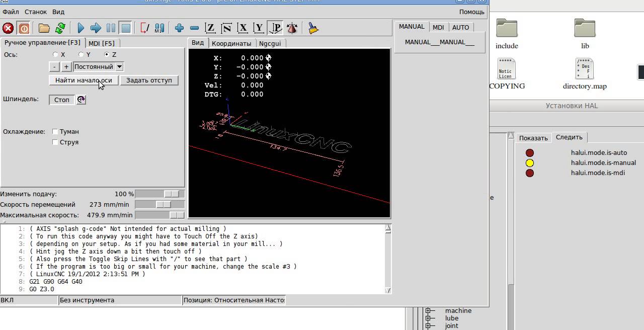Stop program execution with the square icon
The width and height of the screenshot is (644, 330).
[x=126, y=28]
